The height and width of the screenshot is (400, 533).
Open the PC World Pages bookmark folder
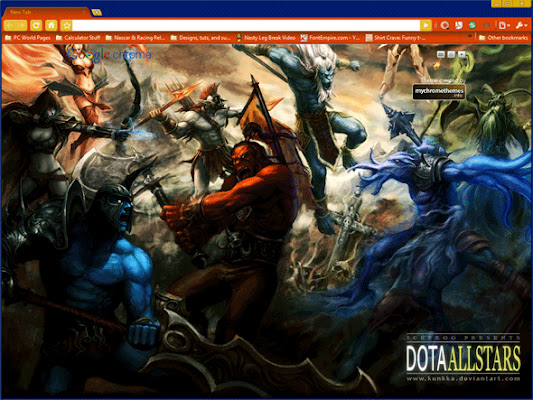click(28, 38)
